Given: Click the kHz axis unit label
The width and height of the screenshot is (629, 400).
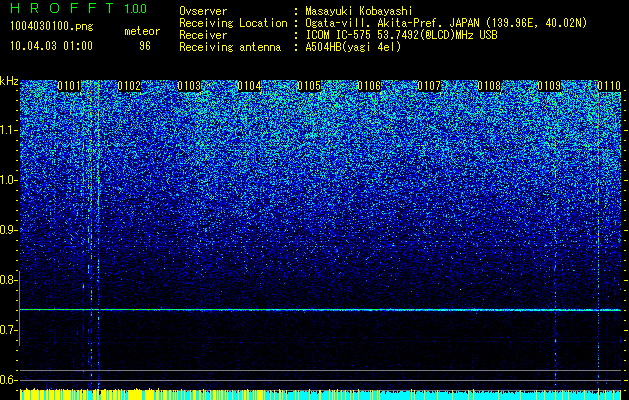Looking at the screenshot, I should 9,81.
